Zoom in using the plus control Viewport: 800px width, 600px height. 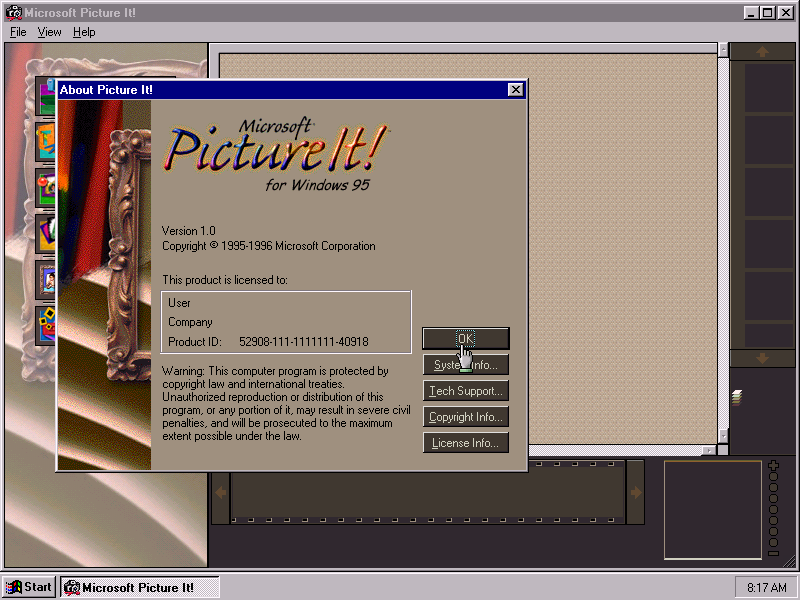click(772, 464)
